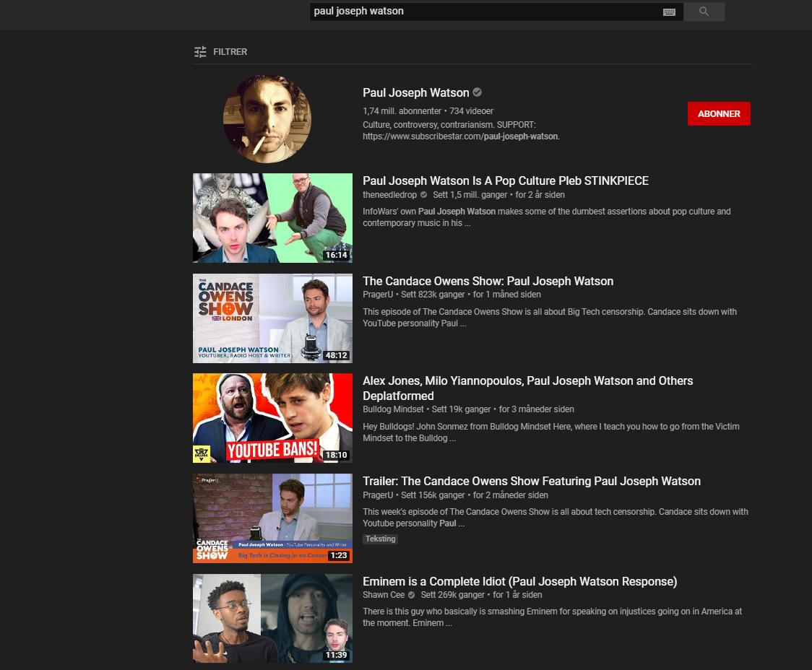Click verified badge next to Paul Joseph Watson
The width and height of the screenshot is (812, 670).
478,92
